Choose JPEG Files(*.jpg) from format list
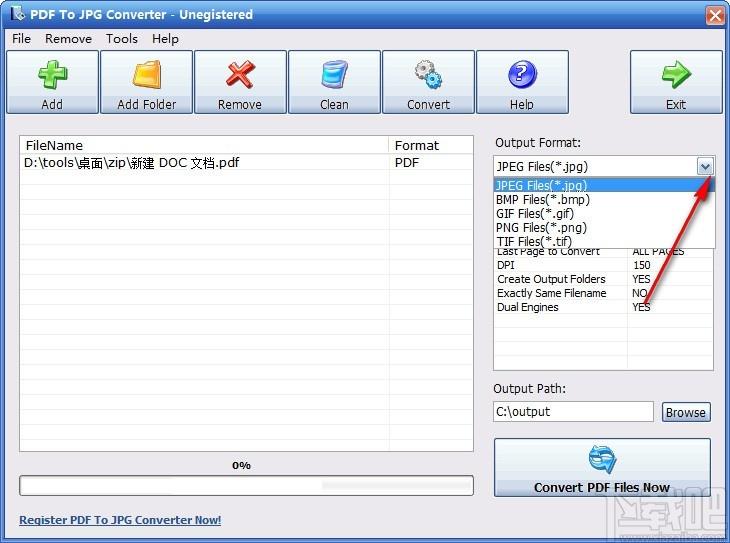Viewport: 730px width, 543px height. pos(604,185)
